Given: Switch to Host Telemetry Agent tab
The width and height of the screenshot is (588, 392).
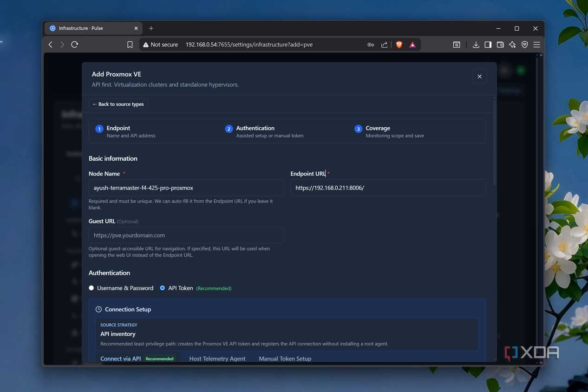Looking at the screenshot, I should 217,359.
